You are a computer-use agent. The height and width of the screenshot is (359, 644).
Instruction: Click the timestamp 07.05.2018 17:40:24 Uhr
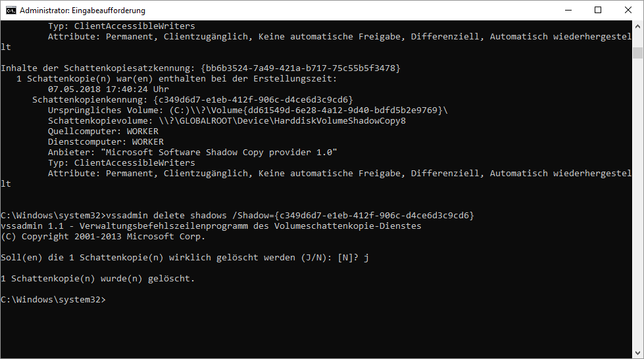tap(108, 89)
